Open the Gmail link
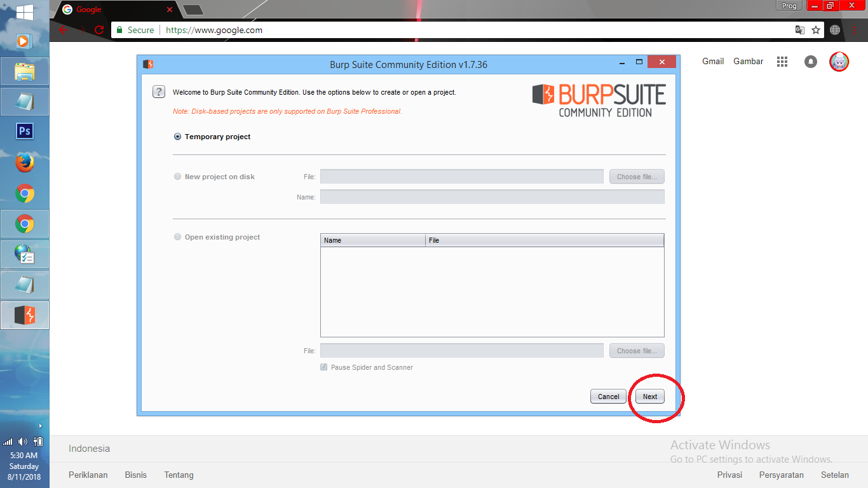The width and height of the screenshot is (868, 488). pos(712,61)
